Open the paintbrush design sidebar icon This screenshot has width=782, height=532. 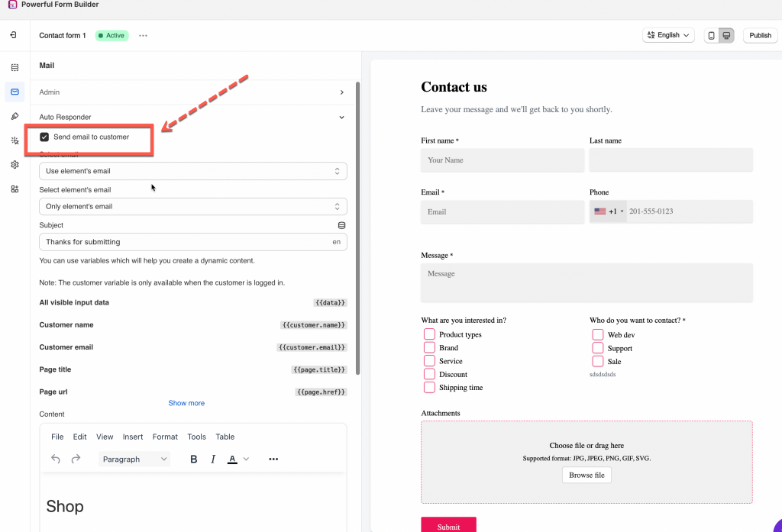[x=15, y=116]
